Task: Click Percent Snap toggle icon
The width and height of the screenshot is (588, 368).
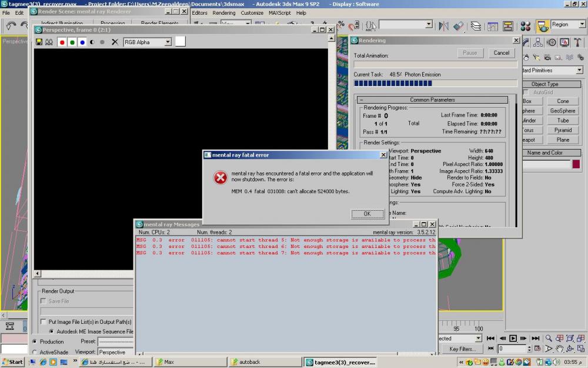Action: (341, 24)
